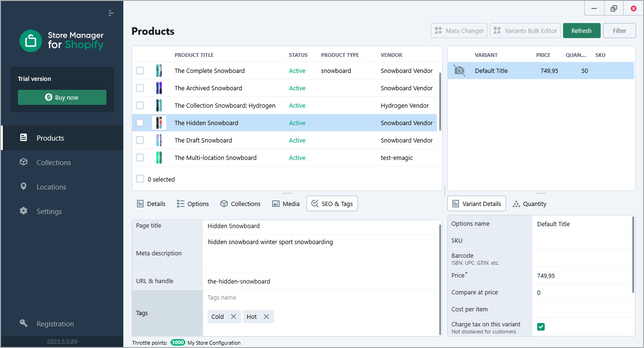This screenshot has width=644, height=348.
Task: Switch to the Details tab
Action: tap(151, 204)
